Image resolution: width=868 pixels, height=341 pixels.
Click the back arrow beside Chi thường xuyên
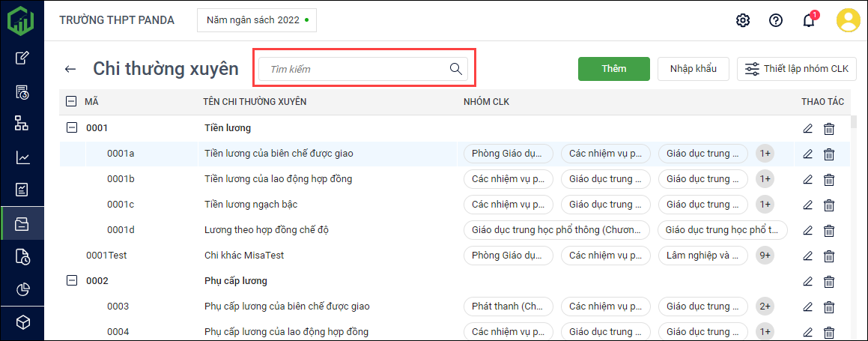[70, 69]
